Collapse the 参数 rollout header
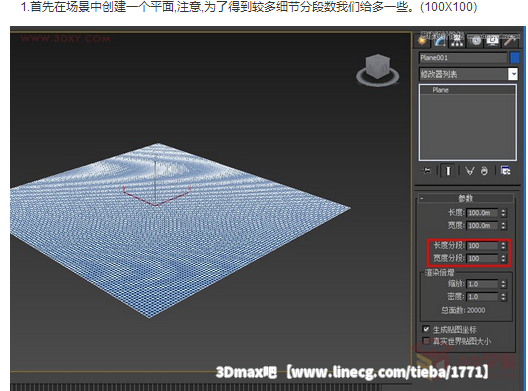 click(466, 198)
